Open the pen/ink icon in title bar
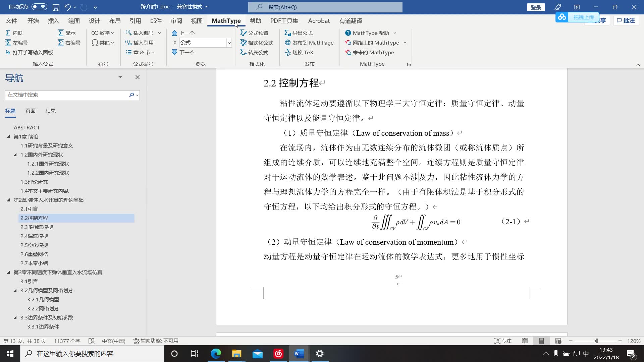Screen dimensions: 644x362 click(x=558, y=7)
